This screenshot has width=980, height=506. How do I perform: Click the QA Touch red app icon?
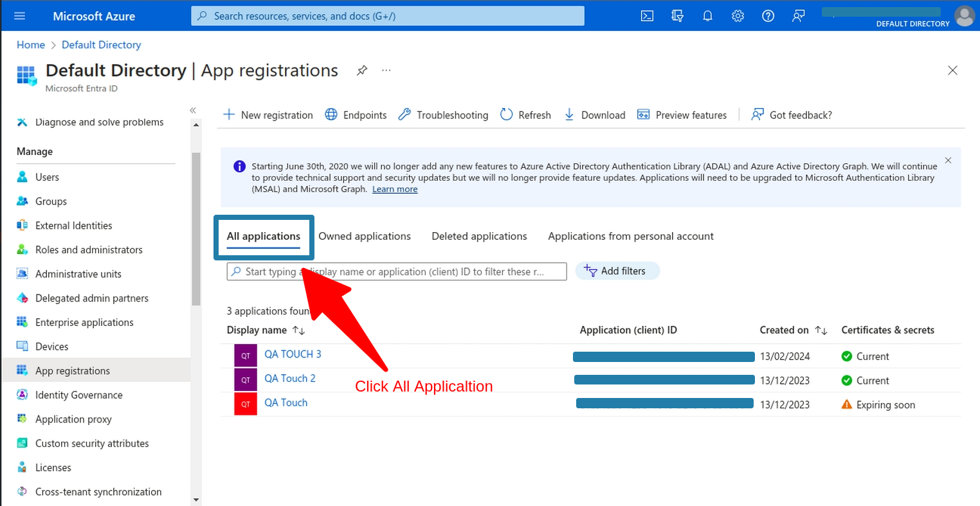(x=246, y=404)
